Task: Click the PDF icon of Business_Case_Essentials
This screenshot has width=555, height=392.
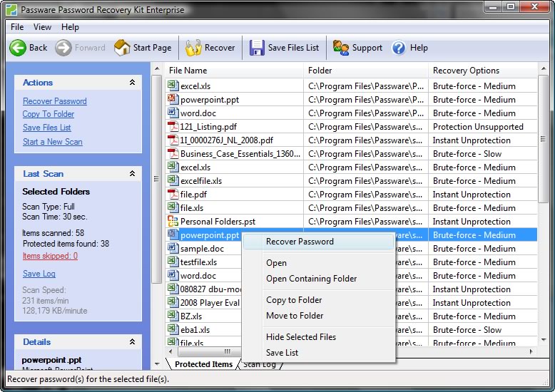Action: point(173,153)
